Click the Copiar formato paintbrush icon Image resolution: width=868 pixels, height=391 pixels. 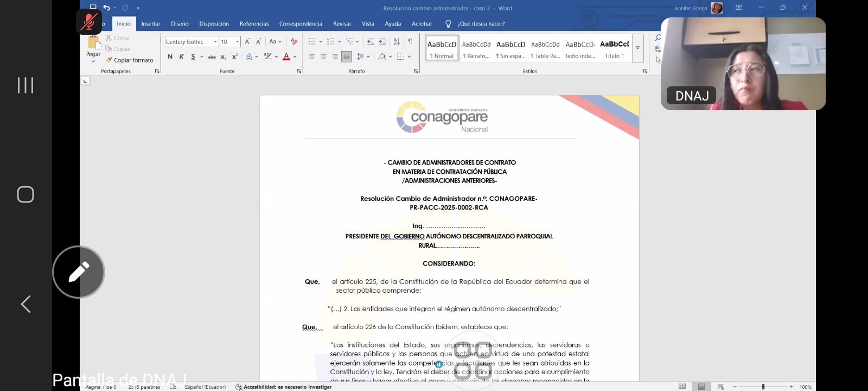click(109, 60)
